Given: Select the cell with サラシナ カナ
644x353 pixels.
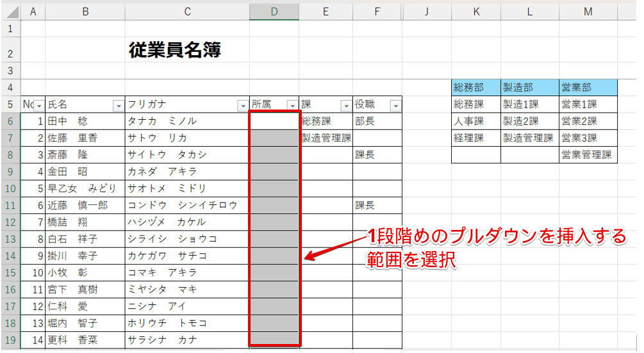Looking at the screenshot, I should pos(187,340).
